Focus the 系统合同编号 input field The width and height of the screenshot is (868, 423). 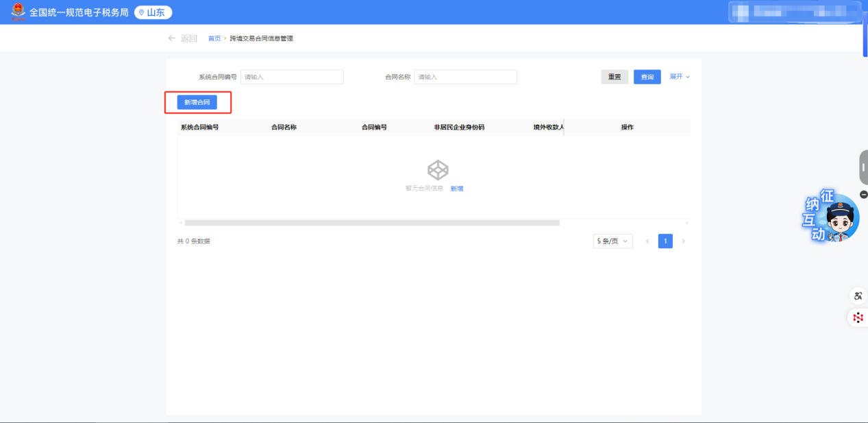tap(292, 77)
